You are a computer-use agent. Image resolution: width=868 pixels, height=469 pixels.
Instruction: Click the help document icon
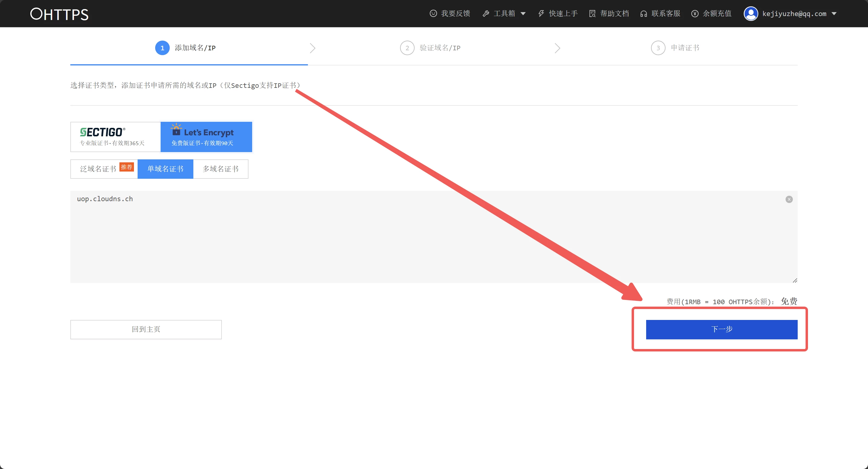point(592,13)
